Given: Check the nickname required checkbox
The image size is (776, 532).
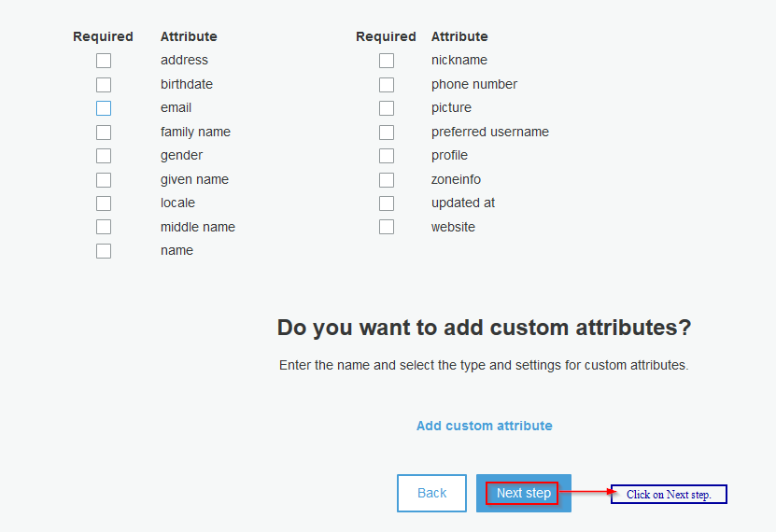Looking at the screenshot, I should click(x=387, y=61).
